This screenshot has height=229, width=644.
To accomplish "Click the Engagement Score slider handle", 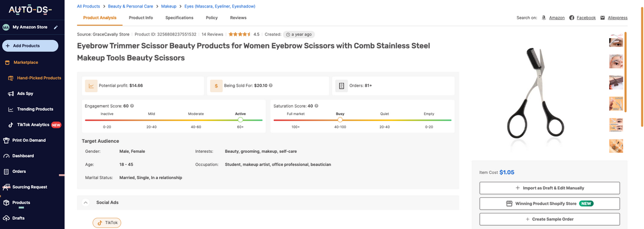I will click(240, 120).
